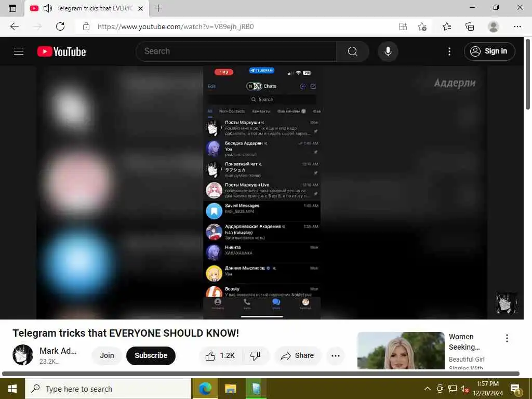
Task: Click channel watermark in video corner
Action: pos(506,303)
